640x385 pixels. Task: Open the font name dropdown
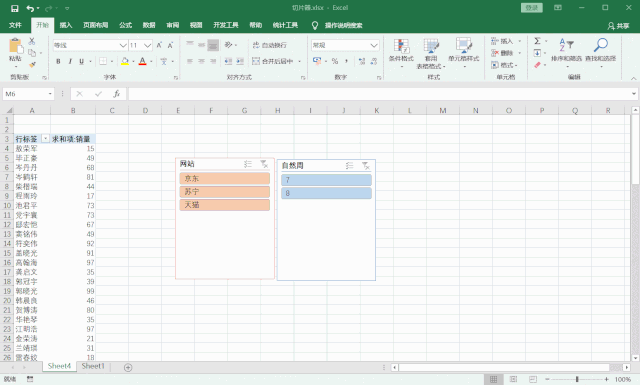point(123,45)
